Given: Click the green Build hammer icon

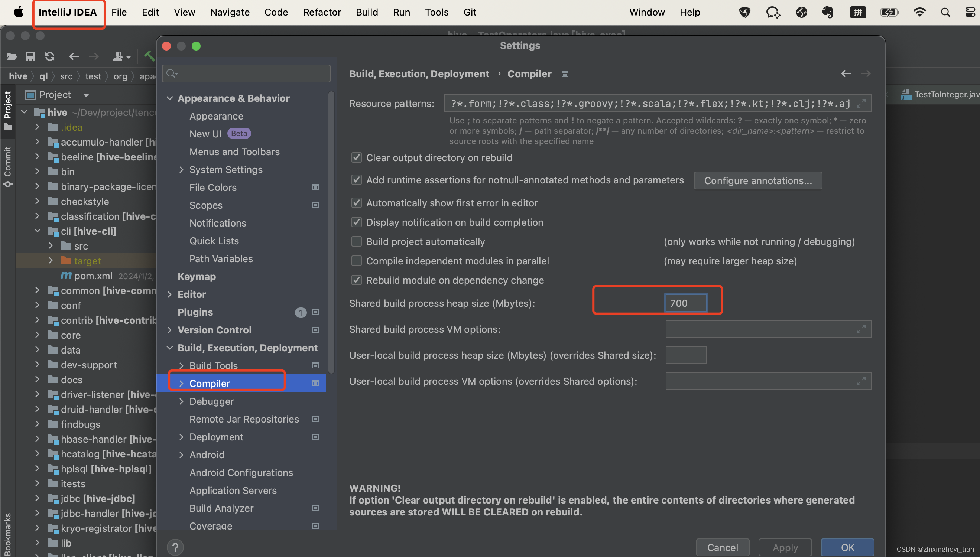Looking at the screenshot, I should (x=149, y=56).
